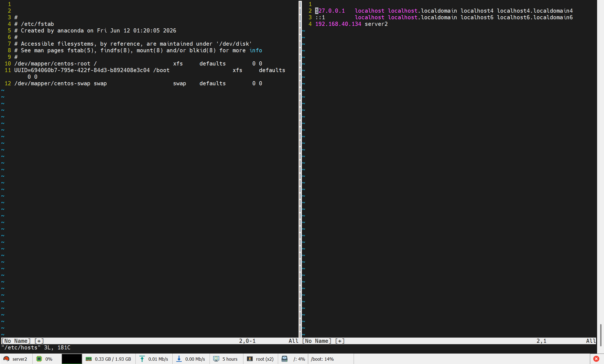Click the blue download arrow icon
The image size is (604, 364).
[179, 359]
